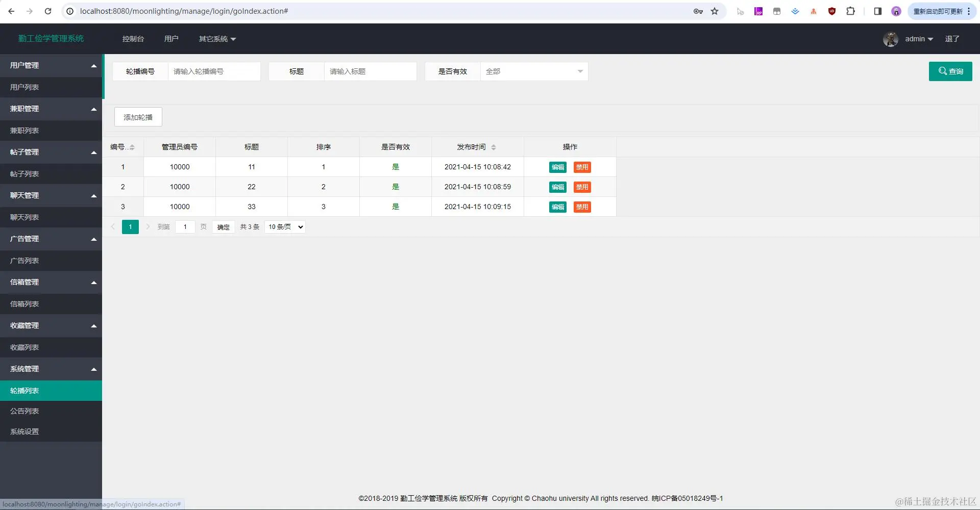Click 禁用 for the row titled 22
The height and width of the screenshot is (510, 980).
(x=582, y=187)
